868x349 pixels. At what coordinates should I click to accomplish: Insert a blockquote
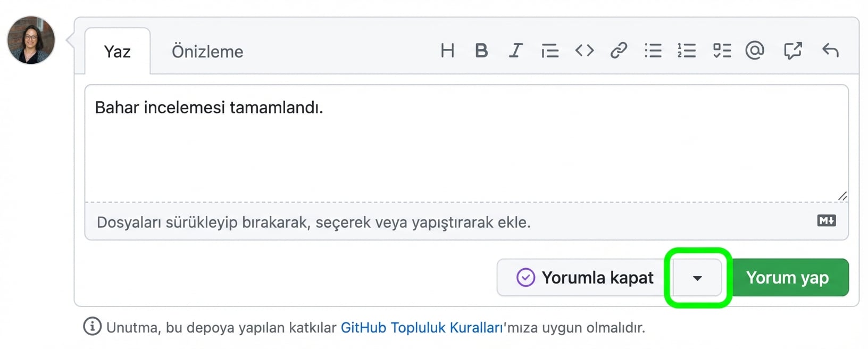click(550, 51)
